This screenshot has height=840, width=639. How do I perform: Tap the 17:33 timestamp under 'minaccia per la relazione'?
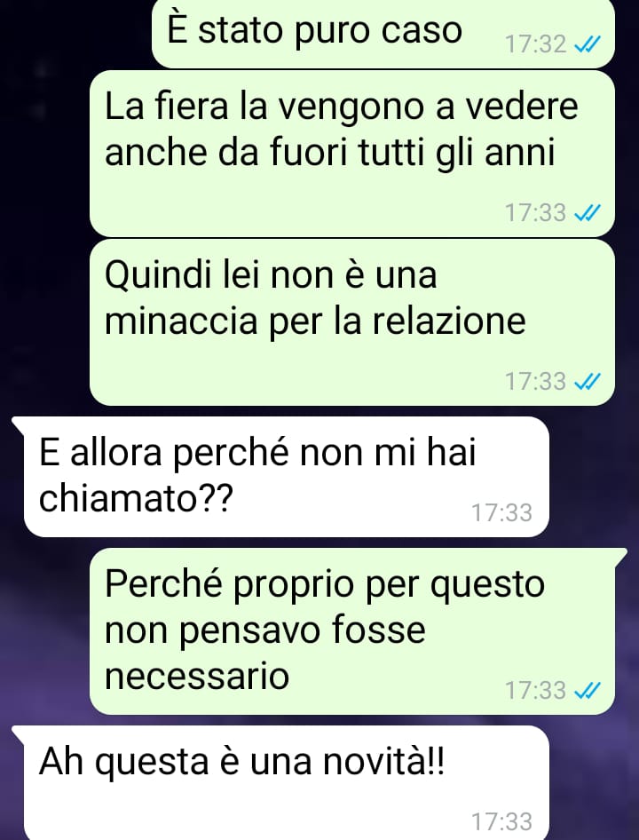point(536,382)
